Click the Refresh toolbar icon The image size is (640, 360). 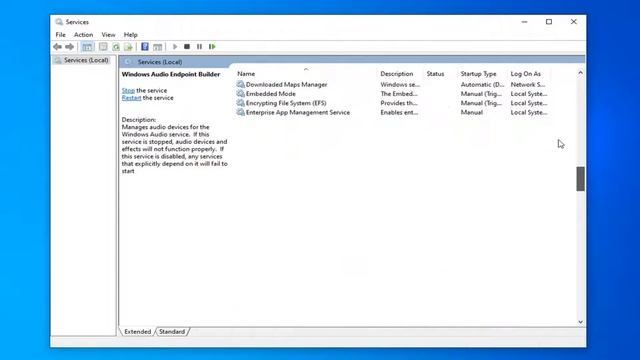point(116,47)
